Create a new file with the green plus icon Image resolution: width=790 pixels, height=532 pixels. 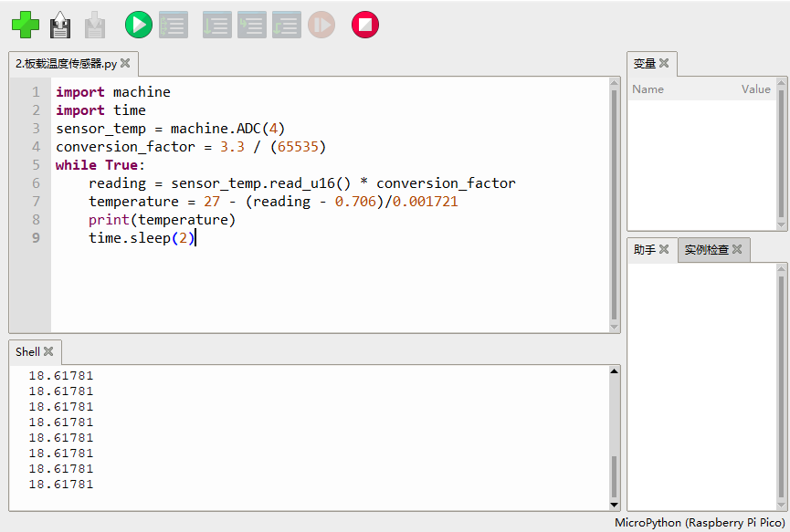(x=26, y=25)
